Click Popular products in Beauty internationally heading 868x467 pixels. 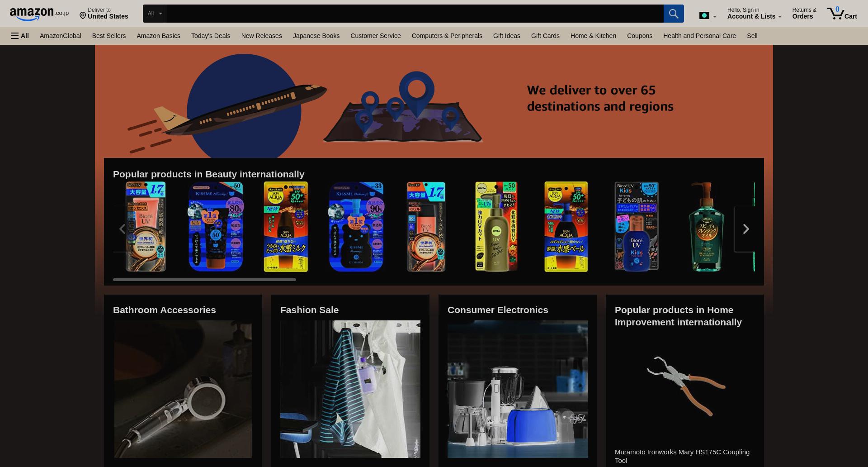(x=208, y=174)
